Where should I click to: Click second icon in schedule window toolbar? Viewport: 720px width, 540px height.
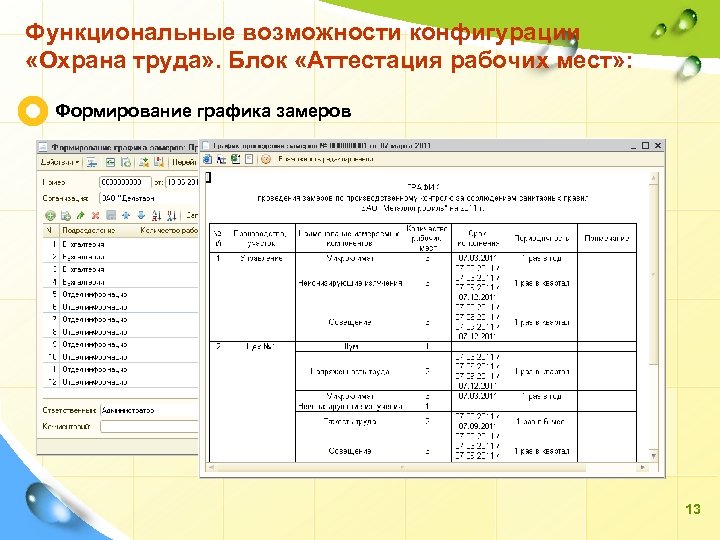[221, 159]
